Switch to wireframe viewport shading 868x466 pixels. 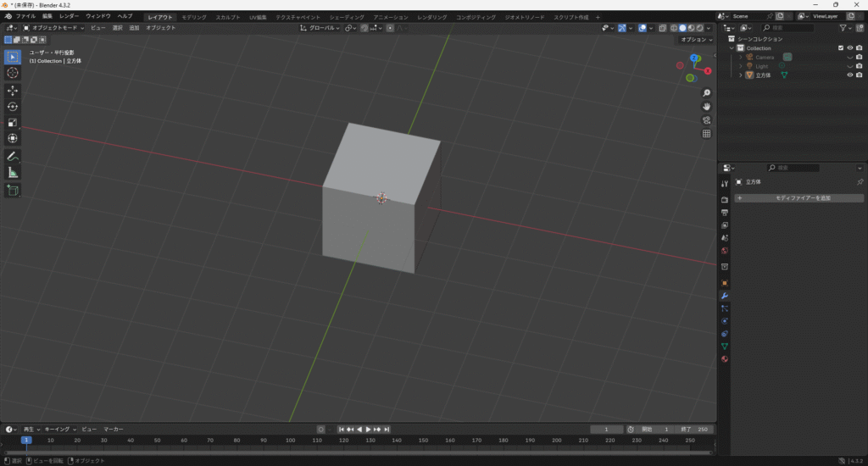(674, 28)
